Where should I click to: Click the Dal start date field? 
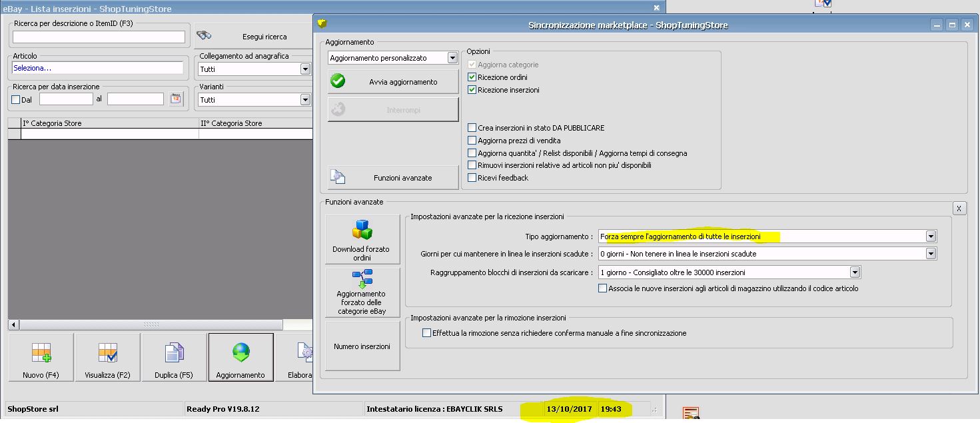66,99
